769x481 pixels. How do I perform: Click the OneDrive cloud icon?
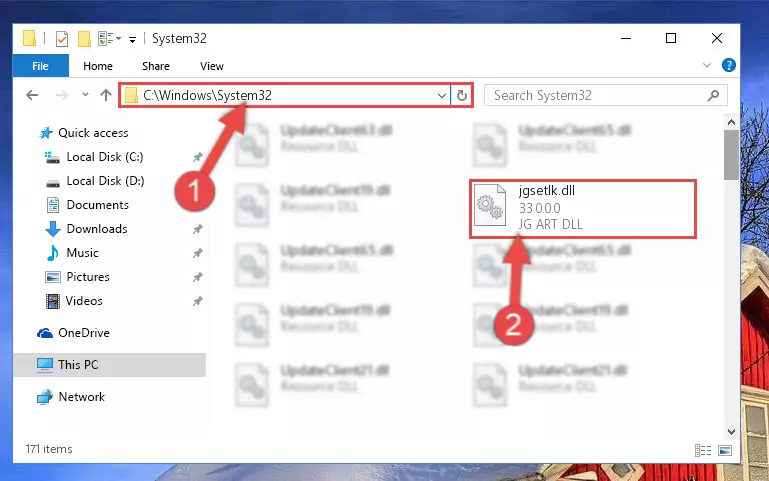coord(45,333)
